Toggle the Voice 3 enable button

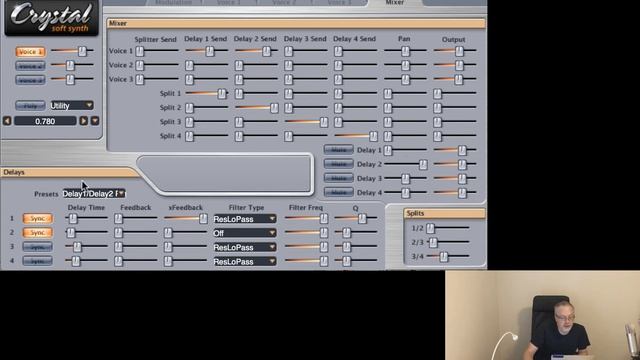click(x=30, y=80)
